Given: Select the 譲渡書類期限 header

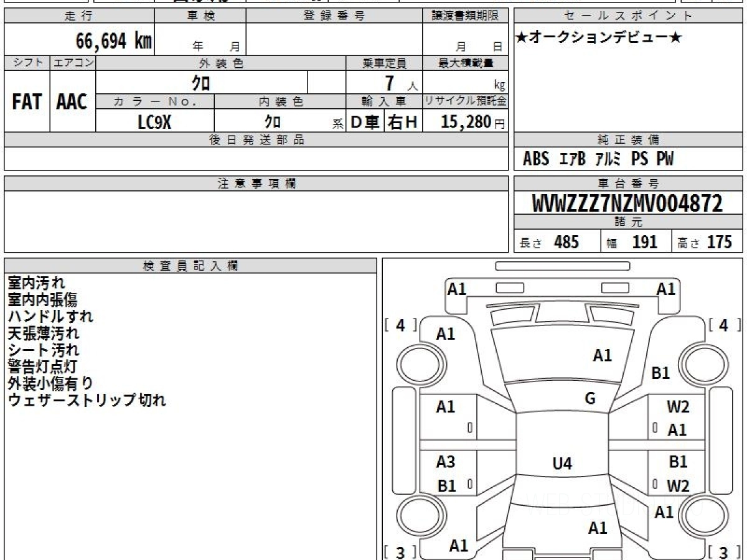Looking at the screenshot, I should click(465, 16).
